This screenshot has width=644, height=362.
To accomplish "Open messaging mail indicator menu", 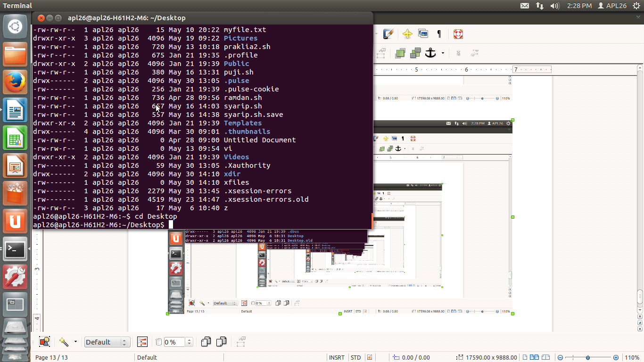I will (x=525, y=6).
